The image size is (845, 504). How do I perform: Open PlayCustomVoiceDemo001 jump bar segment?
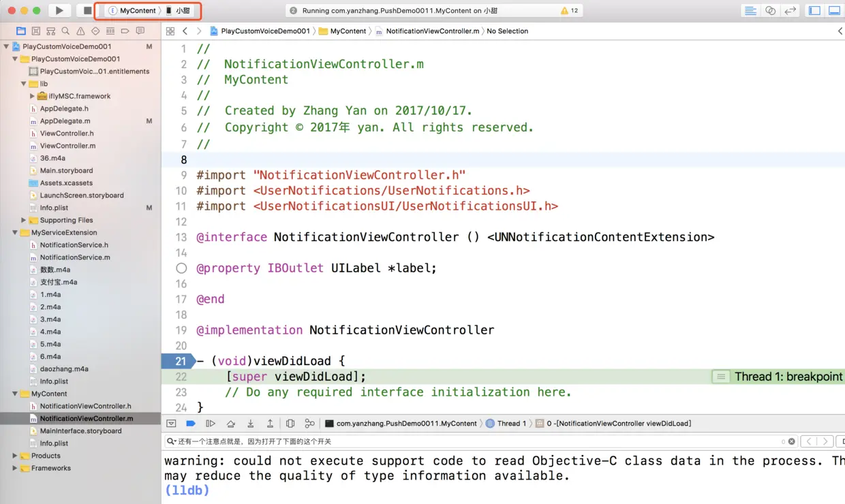[x=260, y=31]
